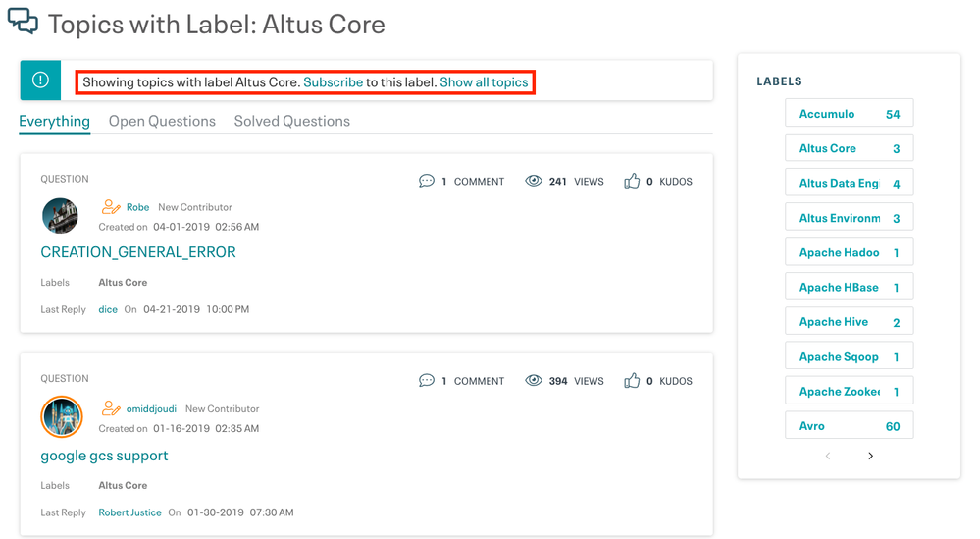
Task: Go to previous page of labels
Action: (828, 456)
